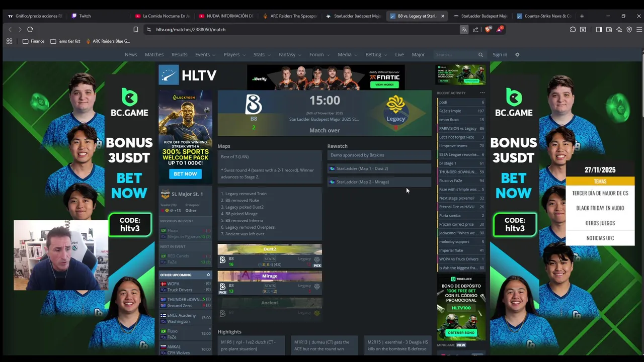Click BET NOW in Luckygem ad

pyautogui.click(x=185, y=174)
